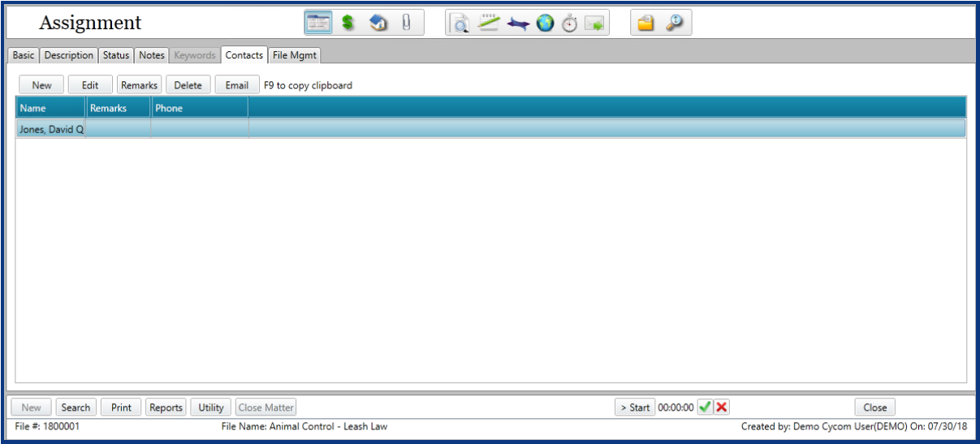Sort by the Name column header
The width and height of the screenshot is (980, 444).
[x=50, y=108]
